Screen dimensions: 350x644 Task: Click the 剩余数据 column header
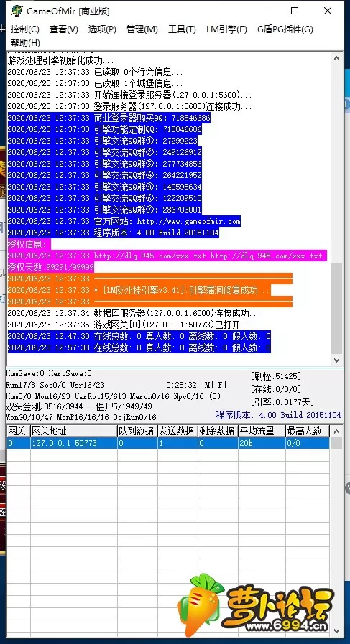click(x=218, y=431)
